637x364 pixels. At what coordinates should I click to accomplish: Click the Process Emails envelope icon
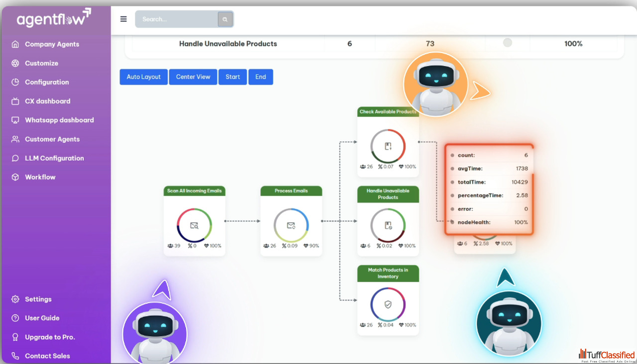click(x=291, y=225)
